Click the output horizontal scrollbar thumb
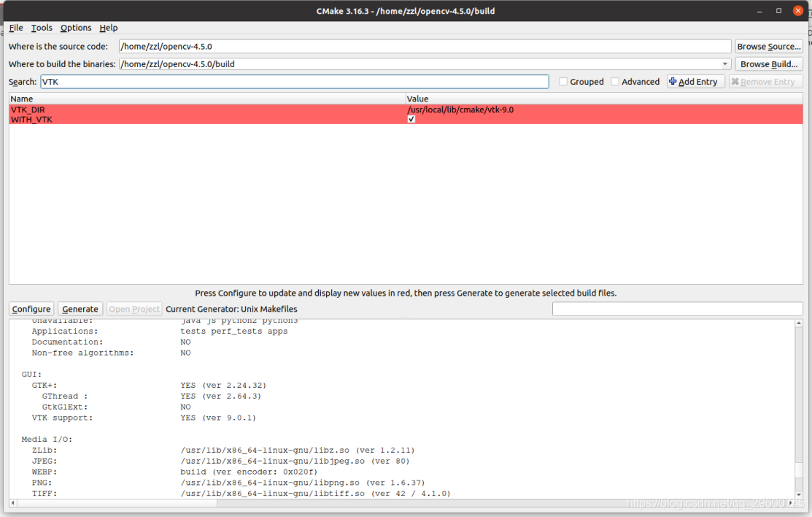812x517 pixels. tap(117, 503)
